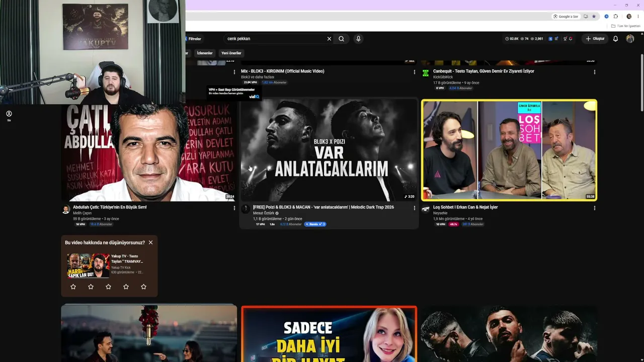644x362 pixels.
Task: Open the Chrome three-dot menu
Action: (x=638, y=17)
